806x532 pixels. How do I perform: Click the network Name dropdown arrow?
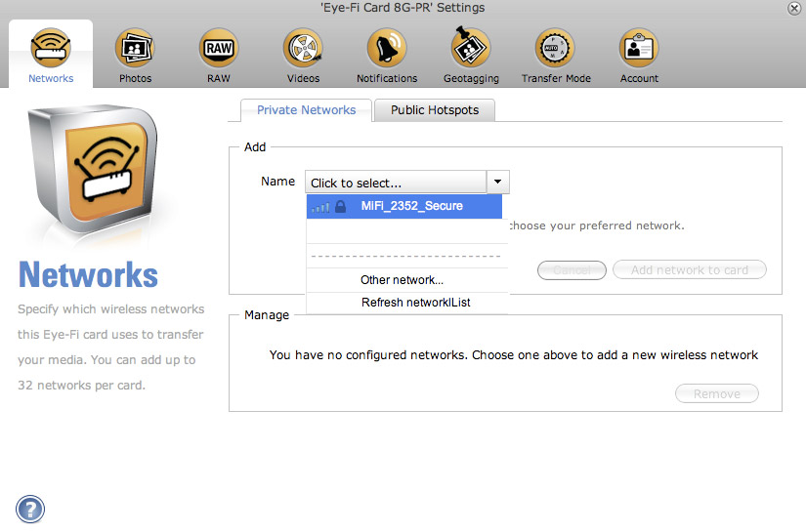(497, 182)
